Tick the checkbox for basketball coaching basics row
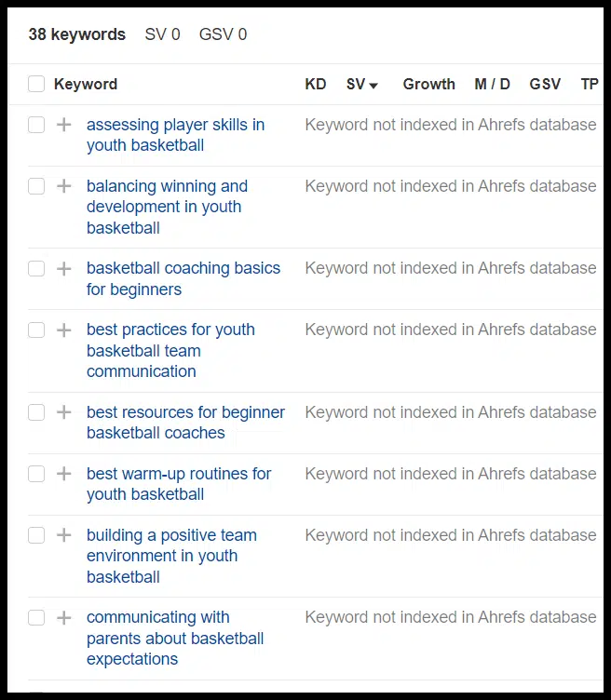 pos(36,269)
